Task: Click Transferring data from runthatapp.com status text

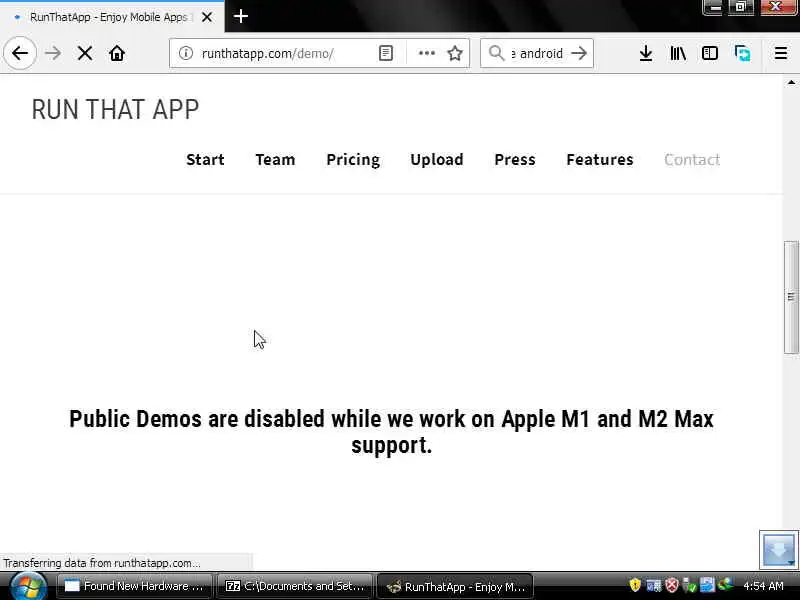Action: [x=102, y=563]
